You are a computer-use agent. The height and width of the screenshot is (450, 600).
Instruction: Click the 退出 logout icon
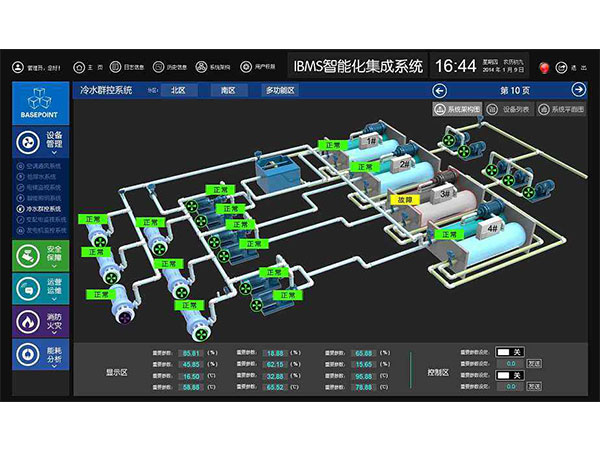tap(561, 68)
